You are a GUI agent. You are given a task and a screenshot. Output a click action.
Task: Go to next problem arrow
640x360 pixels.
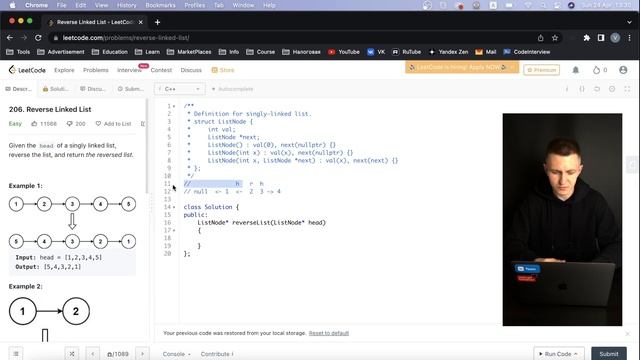click(x=142, y=353)
